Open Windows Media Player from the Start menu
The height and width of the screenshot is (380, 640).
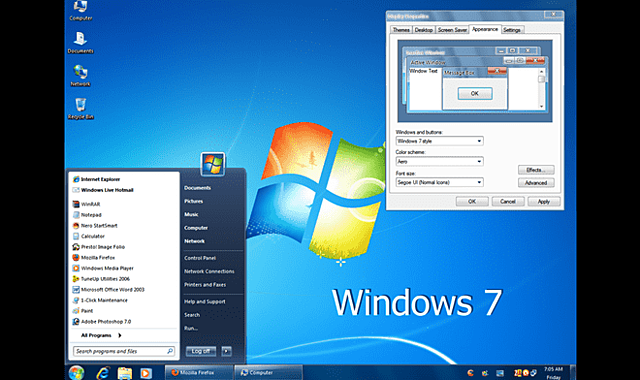[103, 268]
